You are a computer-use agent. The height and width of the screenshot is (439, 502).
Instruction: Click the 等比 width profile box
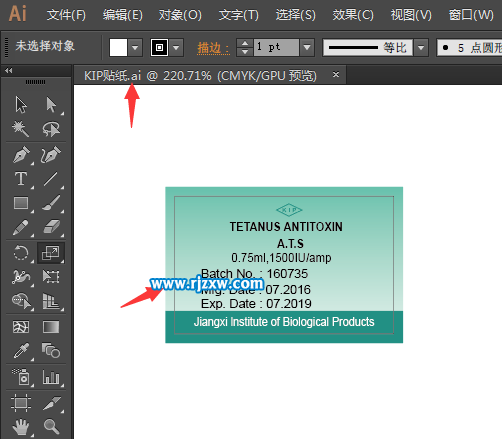pyautogui.click(x=368, y=48)
